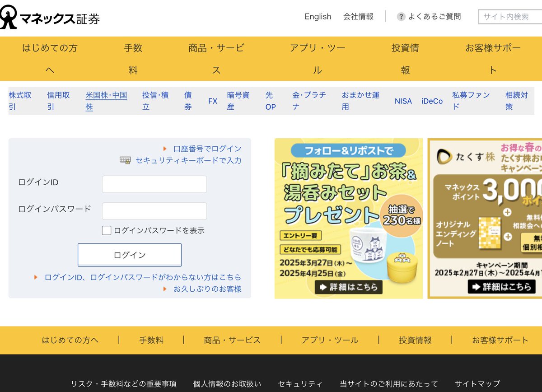This screenshot has height=392, width=542.
Task: Open 個人情報のお取扱い footer link
Action: click(227, 384)
